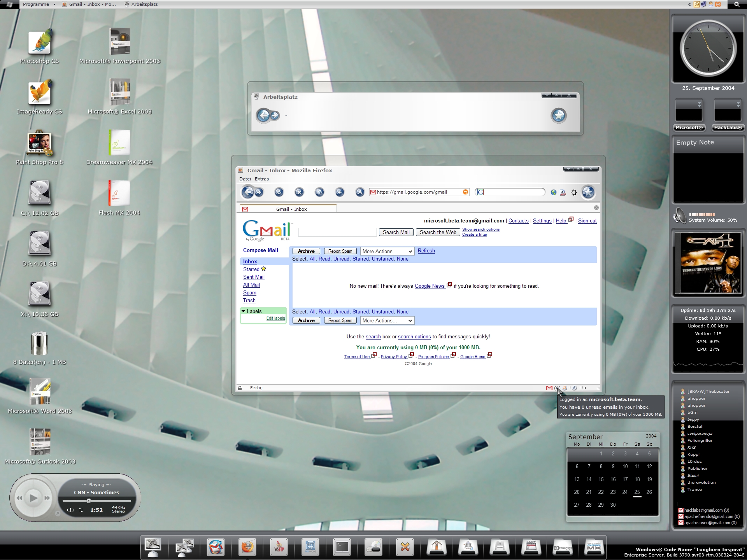Open Gmail Inbox folder in sidebar
The height and width of the screenshot is (560, 747).
pyautogui.click(x=250, y=262)
